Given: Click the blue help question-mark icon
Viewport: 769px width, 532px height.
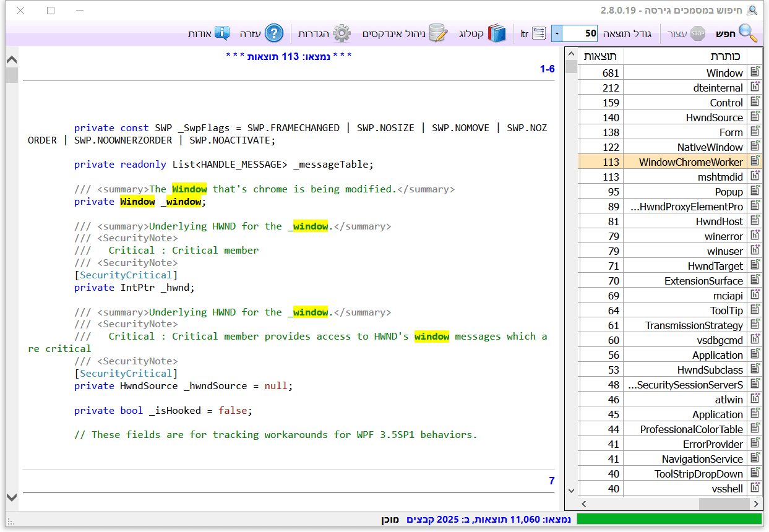Looking at the screenshot, I should (274, 33).
